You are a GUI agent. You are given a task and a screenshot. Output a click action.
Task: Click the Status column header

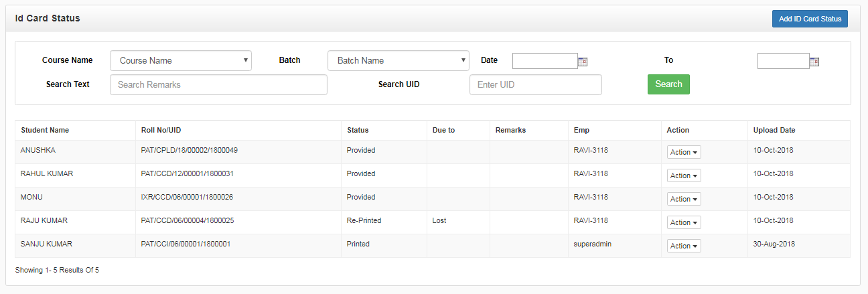point(358,130)
